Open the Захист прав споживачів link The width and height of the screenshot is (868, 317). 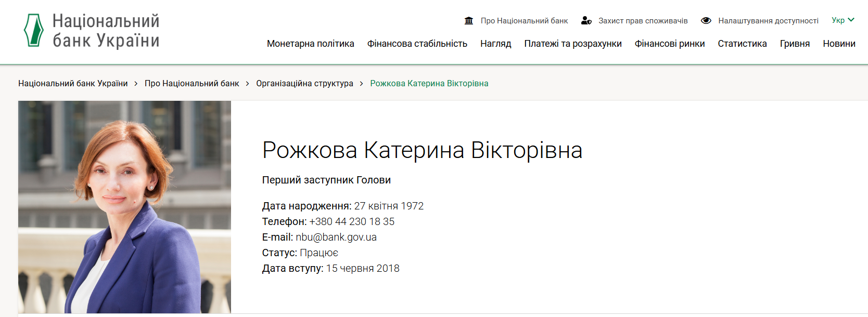pos(643,21)
